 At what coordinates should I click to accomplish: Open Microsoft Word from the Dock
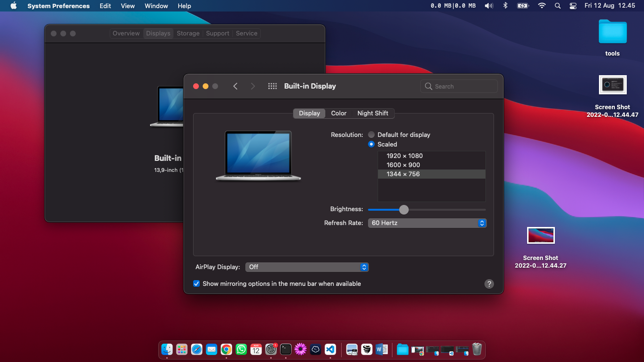click(381, 350)
